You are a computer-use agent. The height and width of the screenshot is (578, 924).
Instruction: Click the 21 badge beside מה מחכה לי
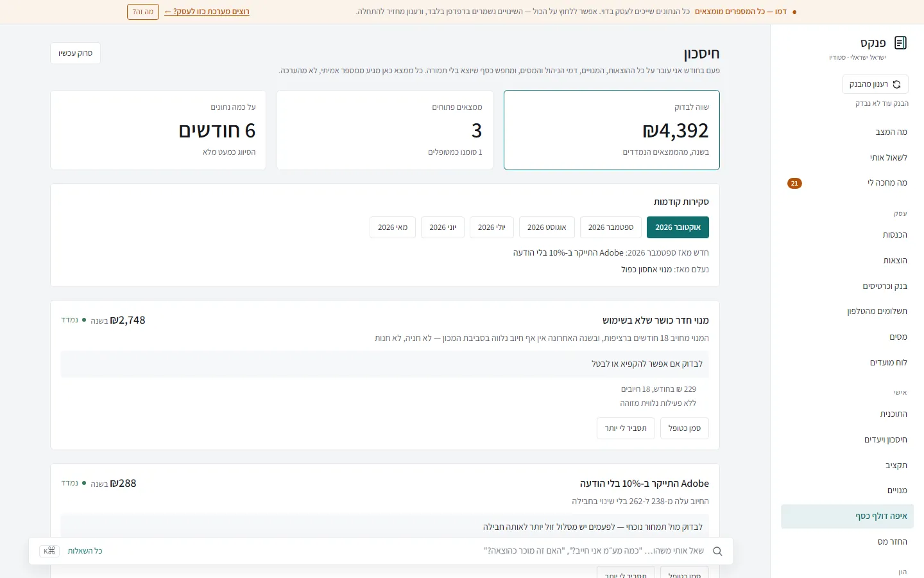coord(794,184)
